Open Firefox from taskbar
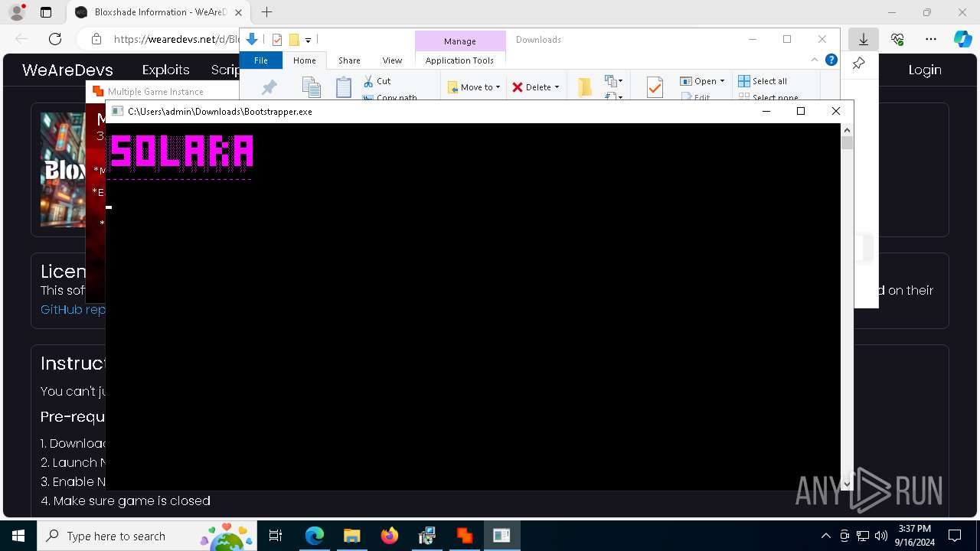This screenshot has width=980, height=551. click(x=389, y=536)
